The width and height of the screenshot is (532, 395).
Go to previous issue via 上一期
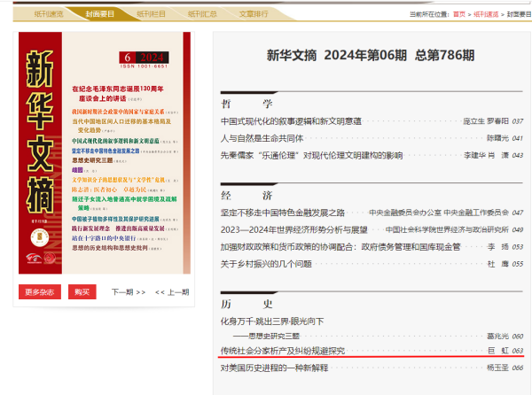coord(172,292)
